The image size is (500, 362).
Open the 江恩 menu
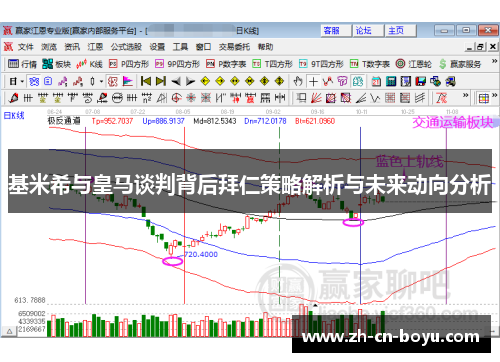(x=95, y=47)
